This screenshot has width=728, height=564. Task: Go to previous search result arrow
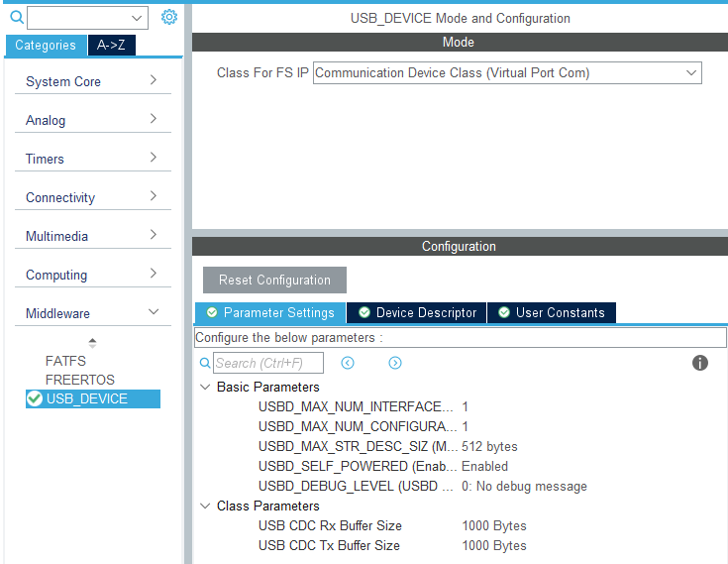click(x=348, y=363)
